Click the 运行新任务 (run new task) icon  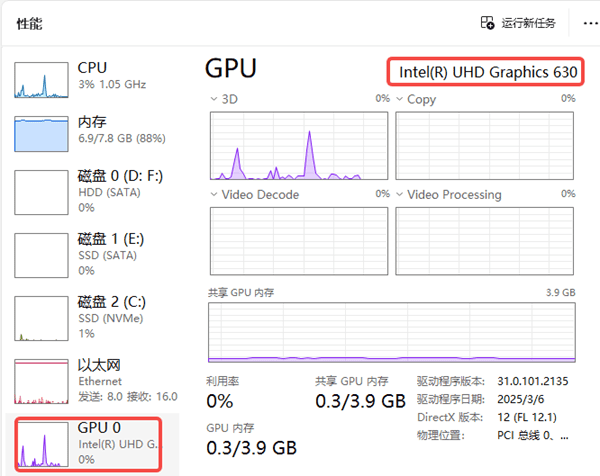[x=488, y=23]
